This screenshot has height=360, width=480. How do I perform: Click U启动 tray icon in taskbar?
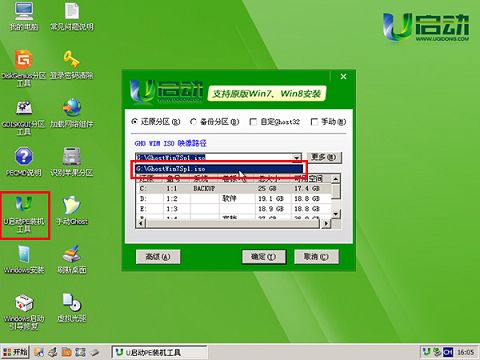click(426, 352)
